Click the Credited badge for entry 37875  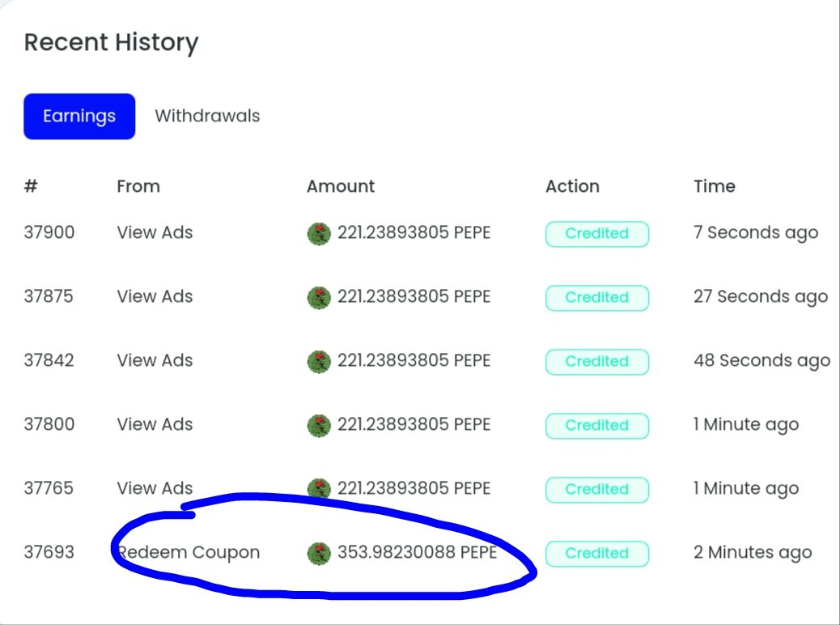pyautogui.click(x=596, y=297)
